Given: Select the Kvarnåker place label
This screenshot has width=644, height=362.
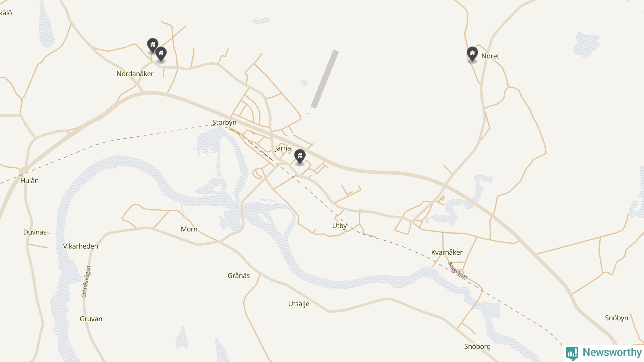Looking at the screenshot, I should click(x=447, y=252).
